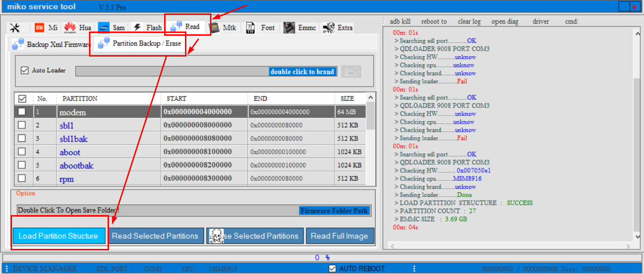The height and width of the screenshot is (274, 644).
Task: Select the modem partition name
Action: pos(73,112)
